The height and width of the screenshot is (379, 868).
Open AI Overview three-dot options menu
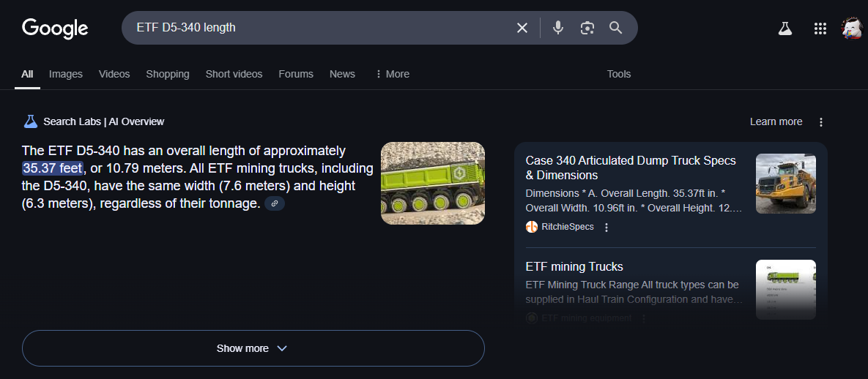point(821,122)
